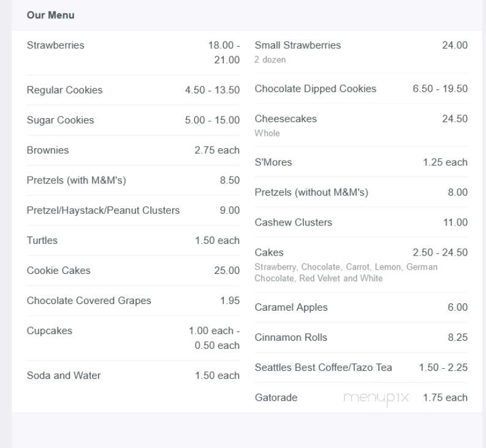Select the S'Mores entry
Image resolution: width=486 pixels, height=448 pixels.
(x=273, y=162)
